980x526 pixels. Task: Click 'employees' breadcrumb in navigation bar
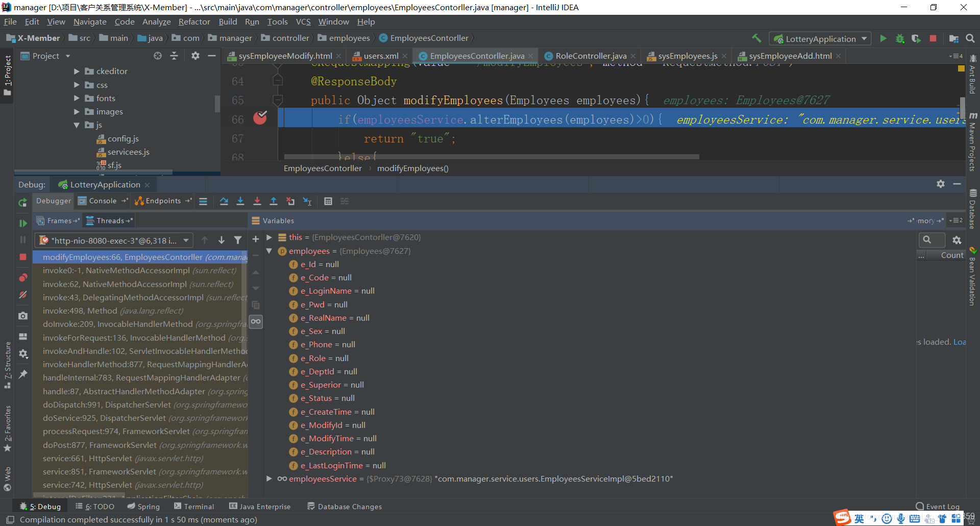click(344, 38)
